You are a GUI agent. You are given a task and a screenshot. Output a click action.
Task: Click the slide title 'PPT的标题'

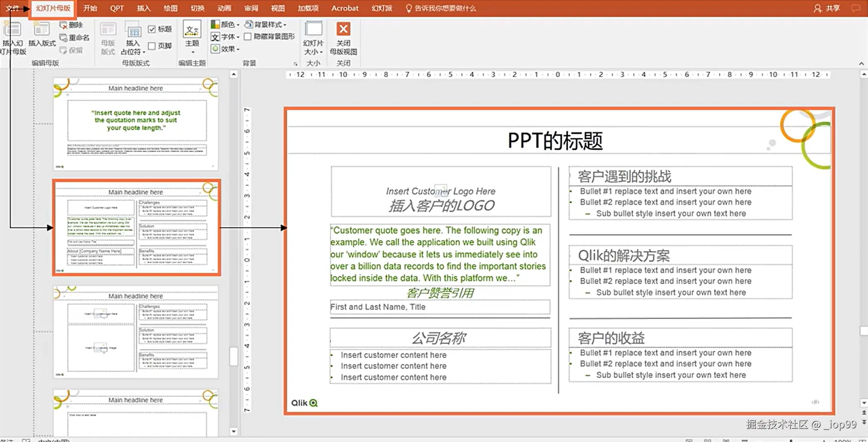[x=555, y=141]
